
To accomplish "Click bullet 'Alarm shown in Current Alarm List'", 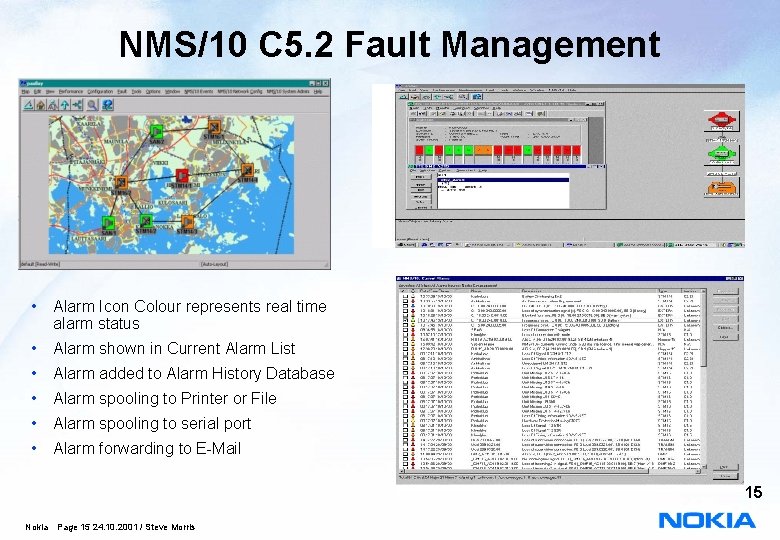I will pyautogui.click(x=174, y=349).
